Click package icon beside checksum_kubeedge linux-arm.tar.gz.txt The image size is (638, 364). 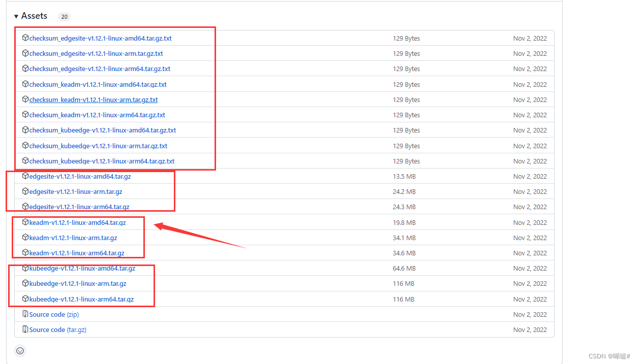(x=25, y=146)
